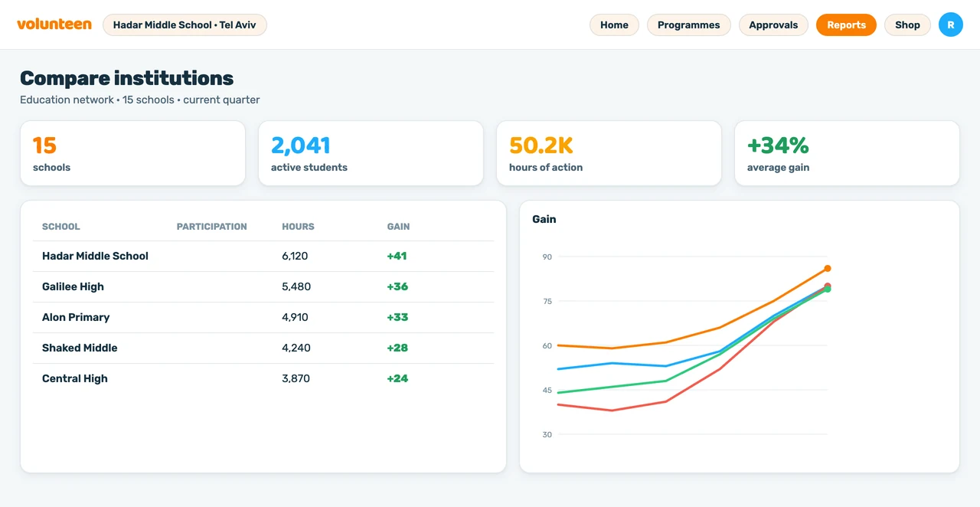Image resolution: width=980 pixels, height=507 pixels.
Task: Click the 75 axis label on chart
Action: pos(547,301)
